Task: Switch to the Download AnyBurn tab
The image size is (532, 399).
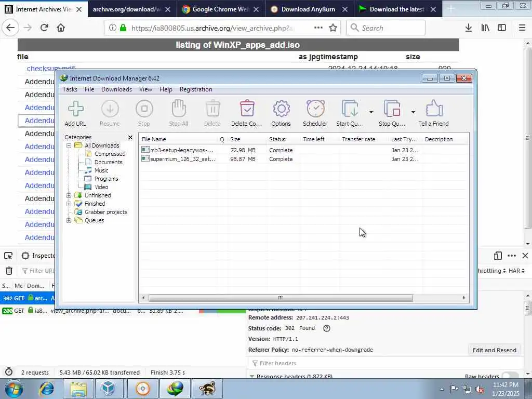Action: coord(310,9)
